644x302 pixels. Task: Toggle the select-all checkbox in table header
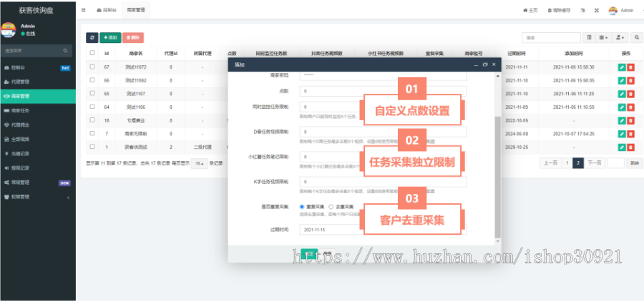pos(92,52)
